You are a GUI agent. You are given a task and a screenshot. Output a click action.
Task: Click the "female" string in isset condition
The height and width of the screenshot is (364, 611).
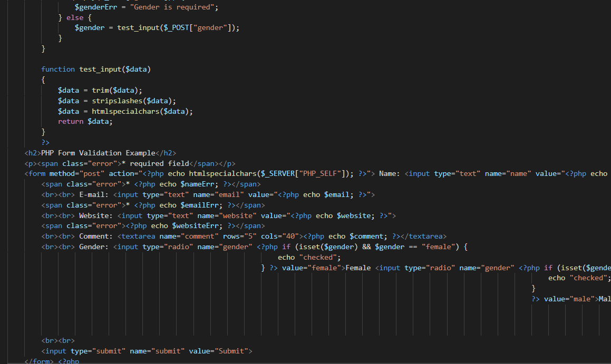click(439, 247)
